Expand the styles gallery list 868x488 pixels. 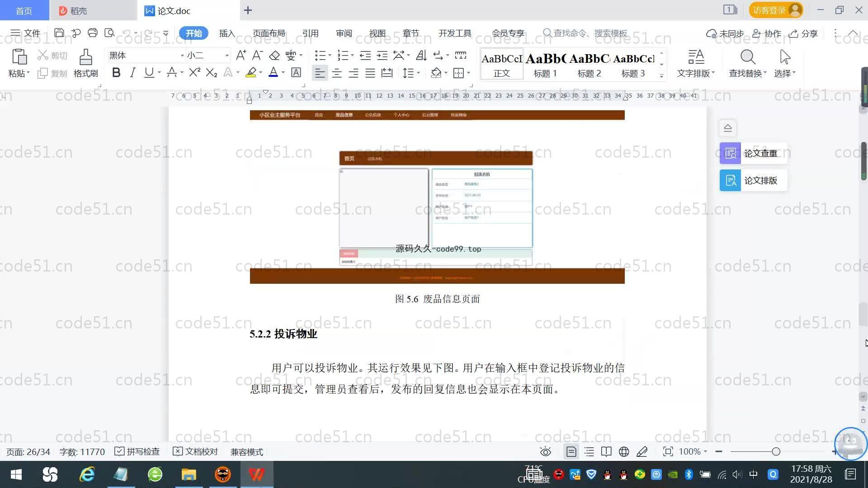point(661,75)
